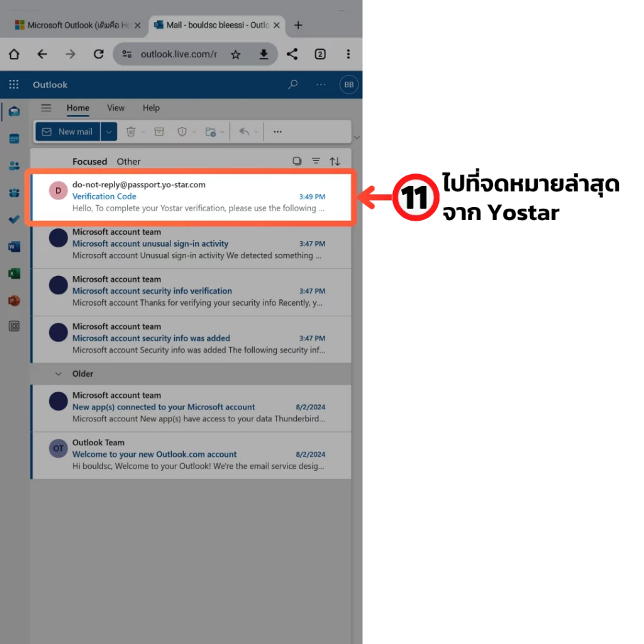
Task: Close the Microsoft Outlook browser tab
Action: pos(138,25)
